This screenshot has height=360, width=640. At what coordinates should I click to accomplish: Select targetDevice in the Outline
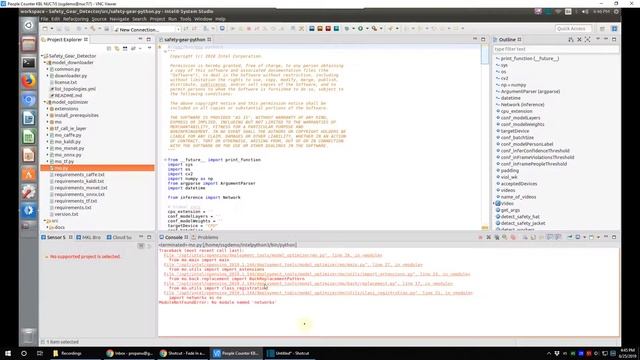[515, 131]
